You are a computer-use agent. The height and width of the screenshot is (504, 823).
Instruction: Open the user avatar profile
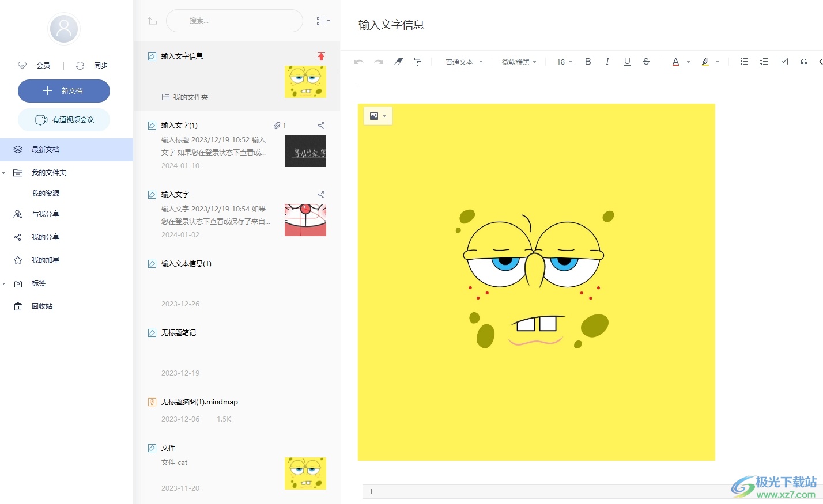[64, 29]
